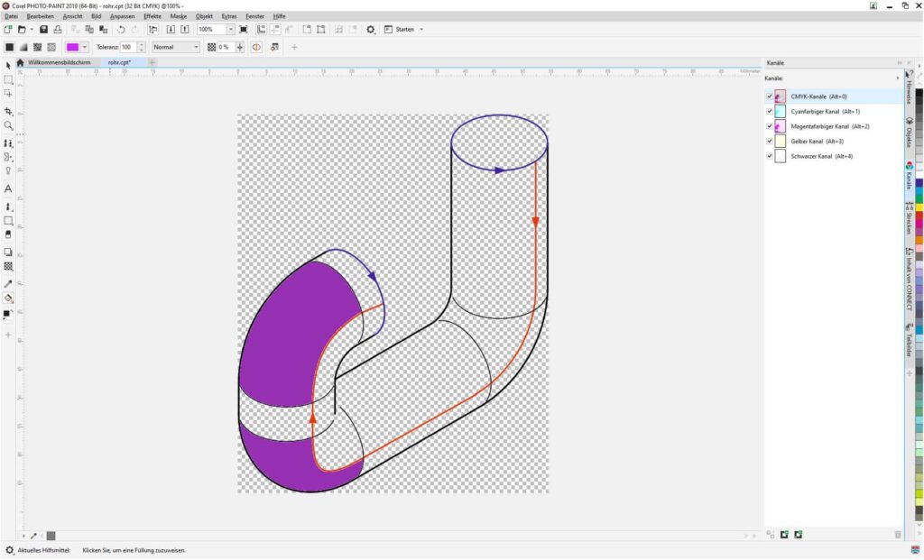The width and height of the screenshot is (924, 560).
Task: Choose the bitmap pattern fill icon
Action: (38, 47)
